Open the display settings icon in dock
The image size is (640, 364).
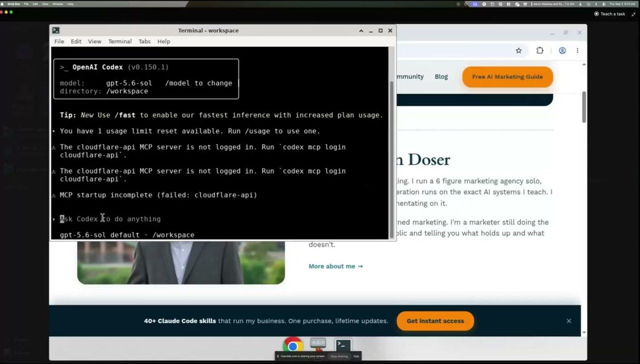click(318, 344)
